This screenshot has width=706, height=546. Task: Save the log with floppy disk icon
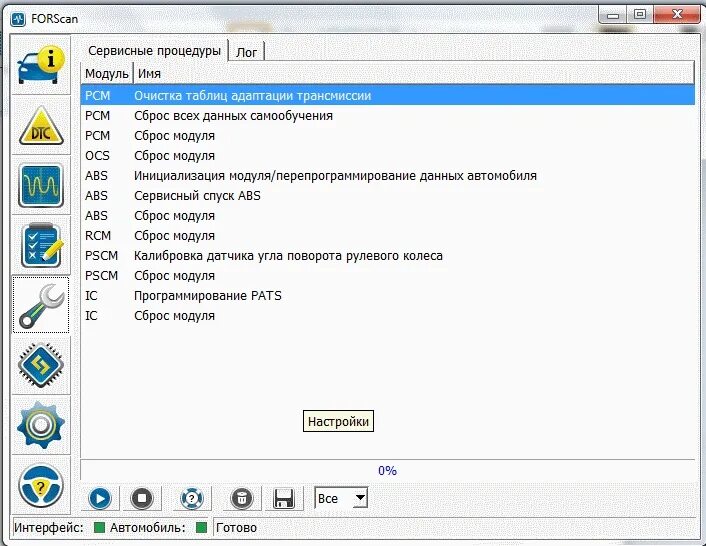click(x=284, y=498)
